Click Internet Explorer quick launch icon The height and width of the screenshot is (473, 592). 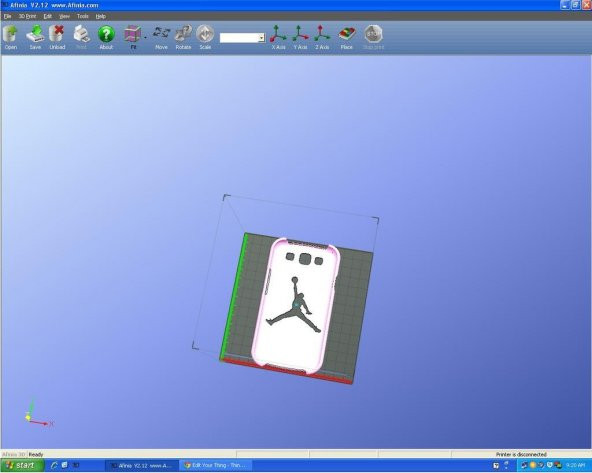tap(54, 465)
